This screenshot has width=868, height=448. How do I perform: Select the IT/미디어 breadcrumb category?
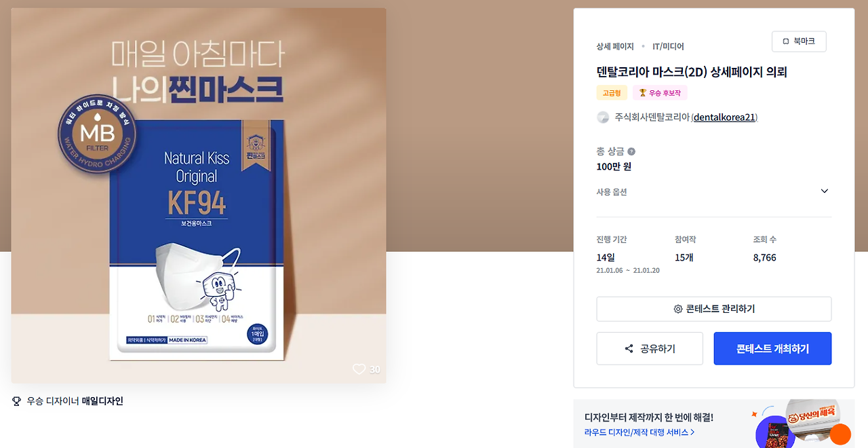coord(668,47)
